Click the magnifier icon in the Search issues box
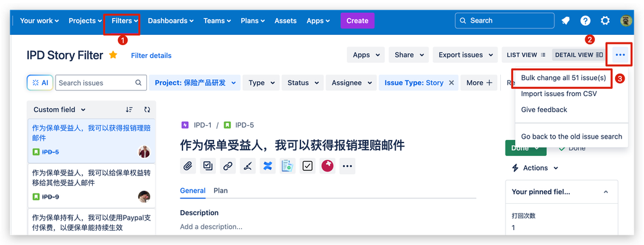Screen dimensions: 644x245 [139, 83]
